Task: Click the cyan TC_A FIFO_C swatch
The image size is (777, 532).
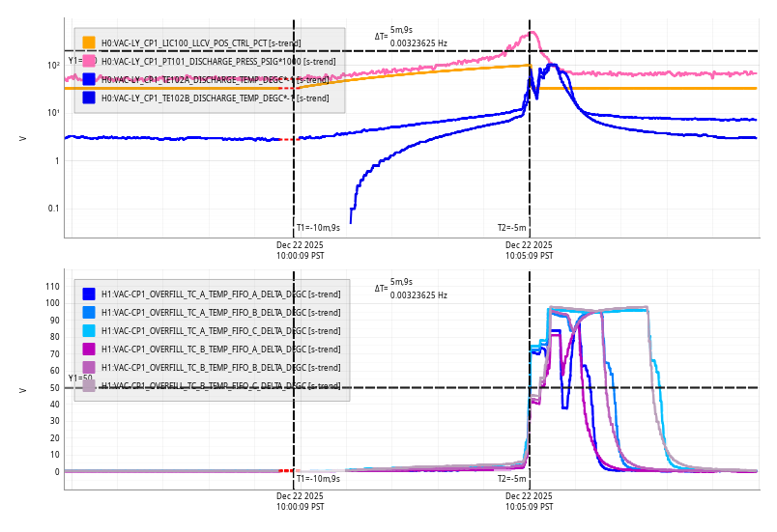Action: coord(89,330)
